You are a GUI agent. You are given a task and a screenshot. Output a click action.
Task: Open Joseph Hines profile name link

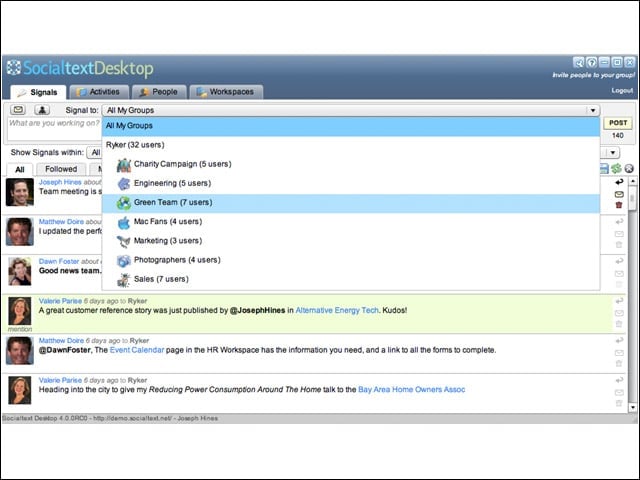60,182
